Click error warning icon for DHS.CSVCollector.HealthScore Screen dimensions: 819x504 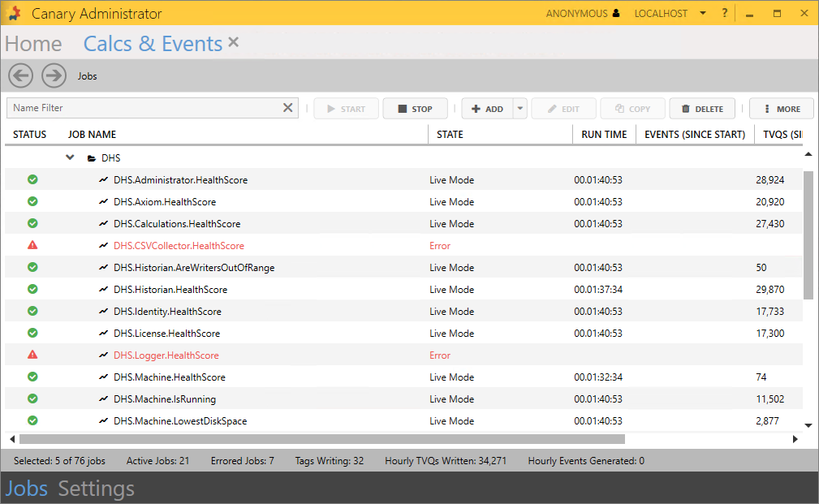(32, 245)
